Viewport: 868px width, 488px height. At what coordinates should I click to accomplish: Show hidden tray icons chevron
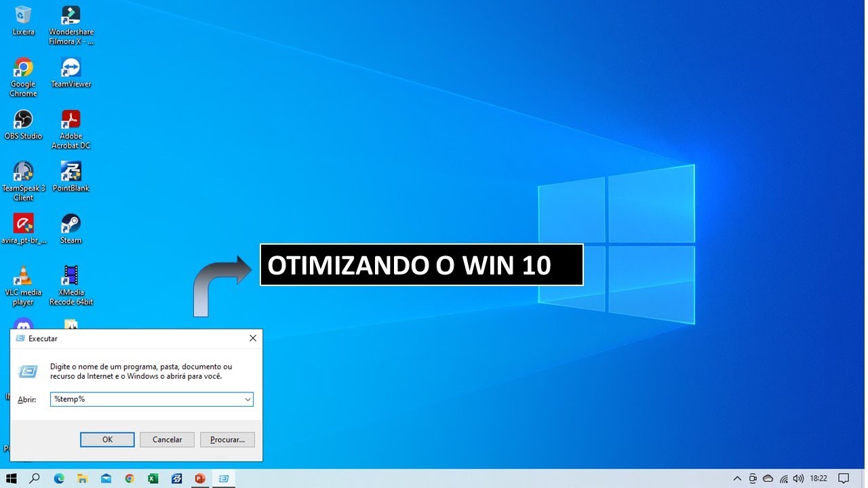(x=737, y=479)
